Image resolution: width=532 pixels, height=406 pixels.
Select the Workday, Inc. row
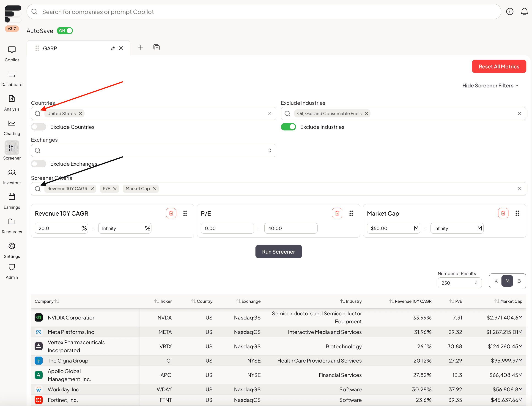click(278, 389)
